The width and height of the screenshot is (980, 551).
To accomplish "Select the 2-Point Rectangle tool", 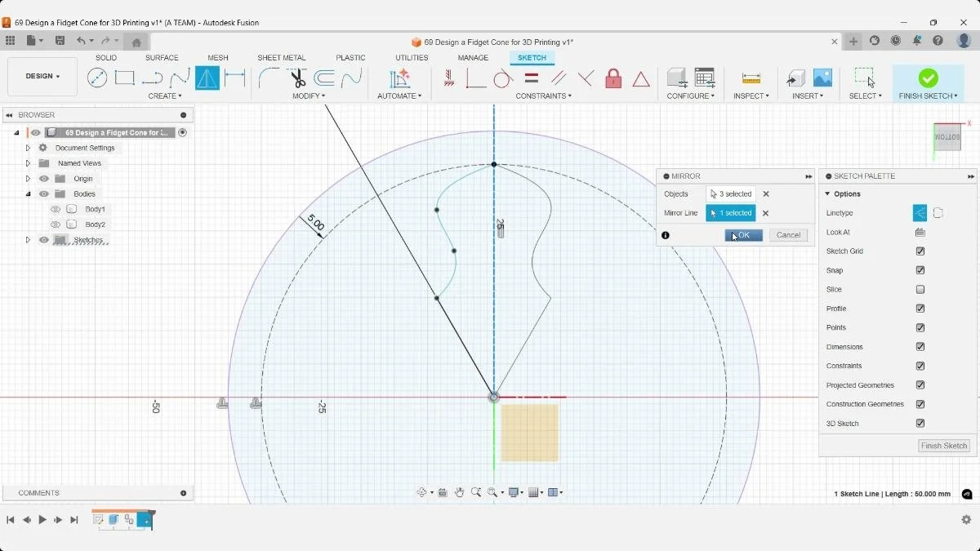I will click(x=125, y=78).
